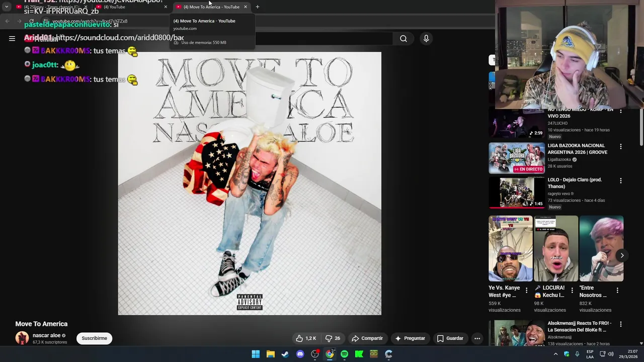Image resolution: width=644 pixels, height=362 pixels.
Task: Open File Explorer from the taskbar
Action: point(270,354)
